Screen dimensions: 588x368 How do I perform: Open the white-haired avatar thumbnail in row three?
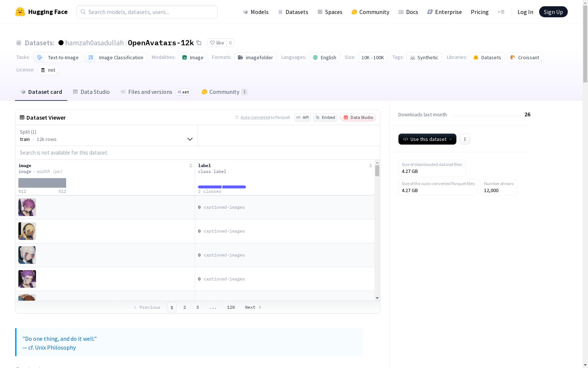(27, 255)
